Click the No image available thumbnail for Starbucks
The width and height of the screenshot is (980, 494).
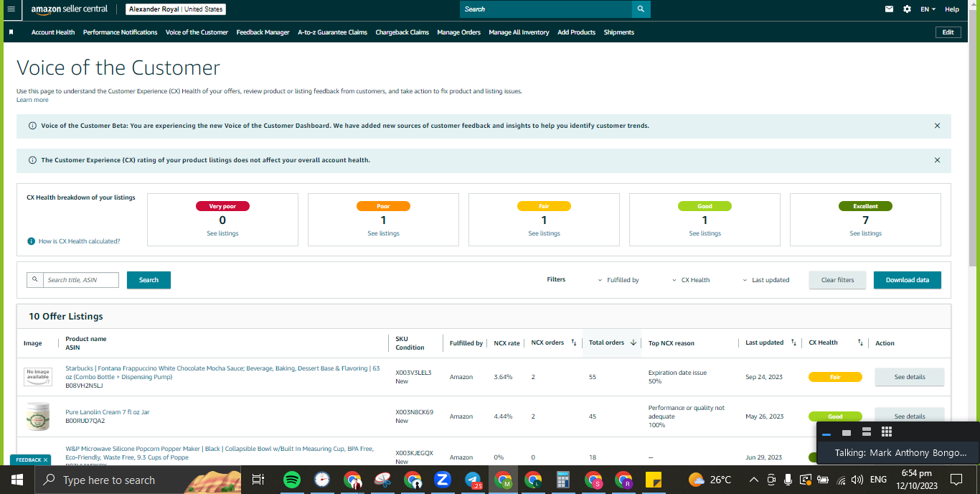point(38,376)
